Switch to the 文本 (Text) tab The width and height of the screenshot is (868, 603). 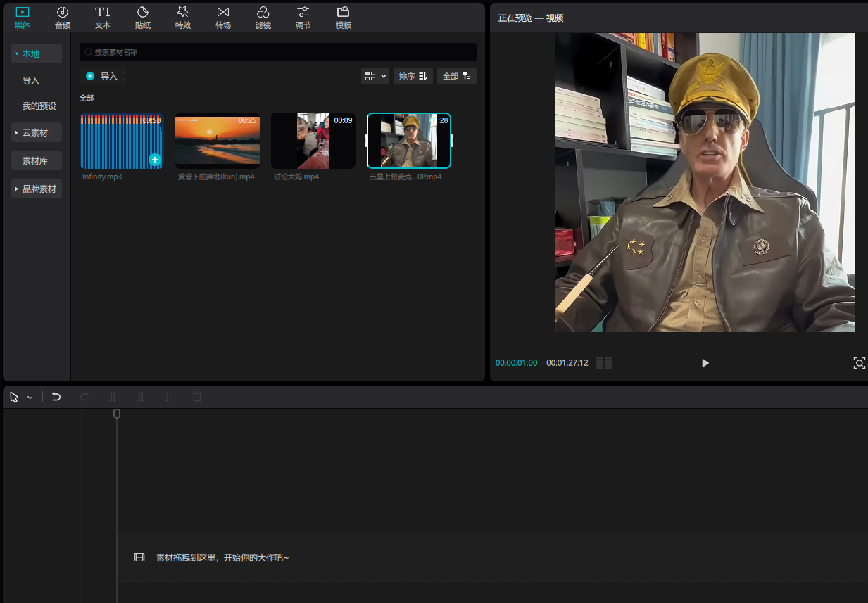coord(103,18)
